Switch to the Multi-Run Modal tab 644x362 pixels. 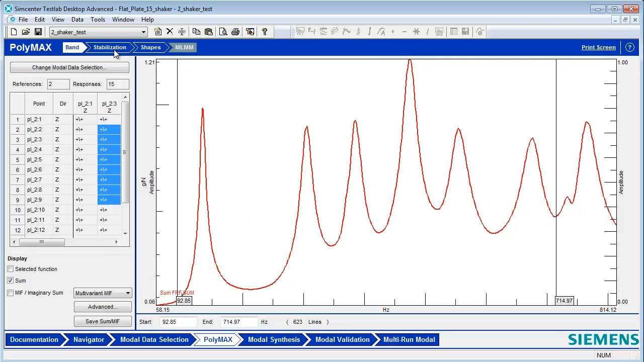(409, 339)
